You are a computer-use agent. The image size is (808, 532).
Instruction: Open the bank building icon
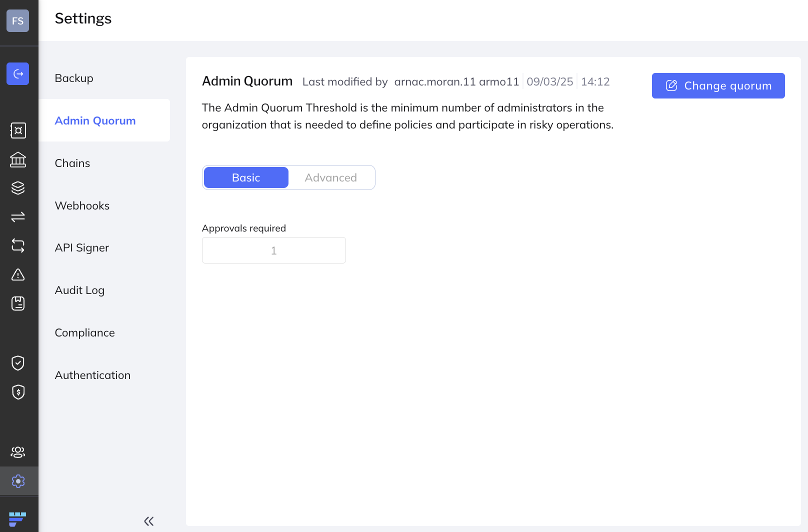(18, 159)
